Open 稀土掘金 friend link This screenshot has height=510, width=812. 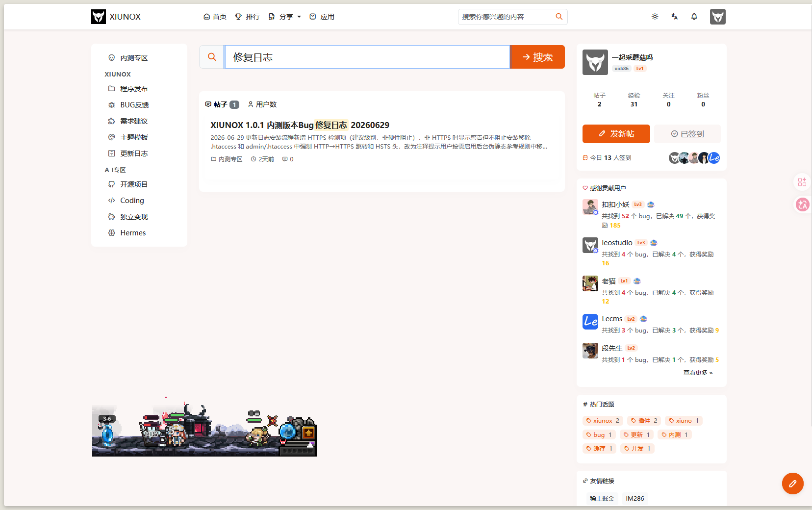(602, 499)
